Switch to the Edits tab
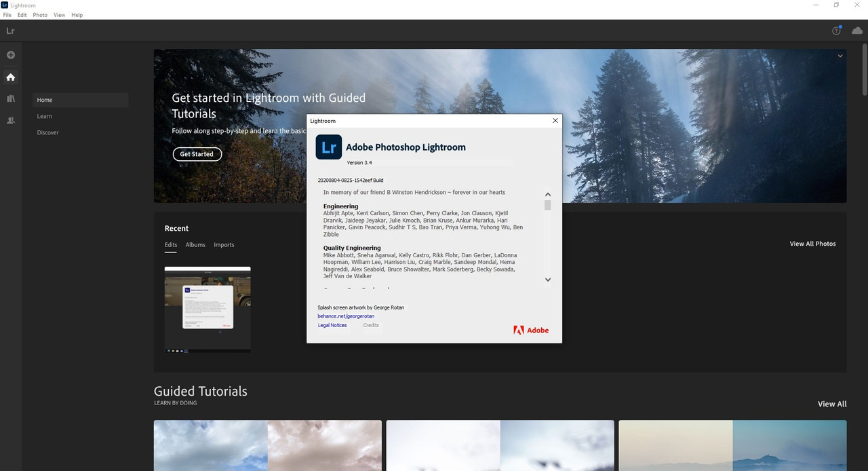The width and height of the screenshot is (868, 471). (171, 245)
